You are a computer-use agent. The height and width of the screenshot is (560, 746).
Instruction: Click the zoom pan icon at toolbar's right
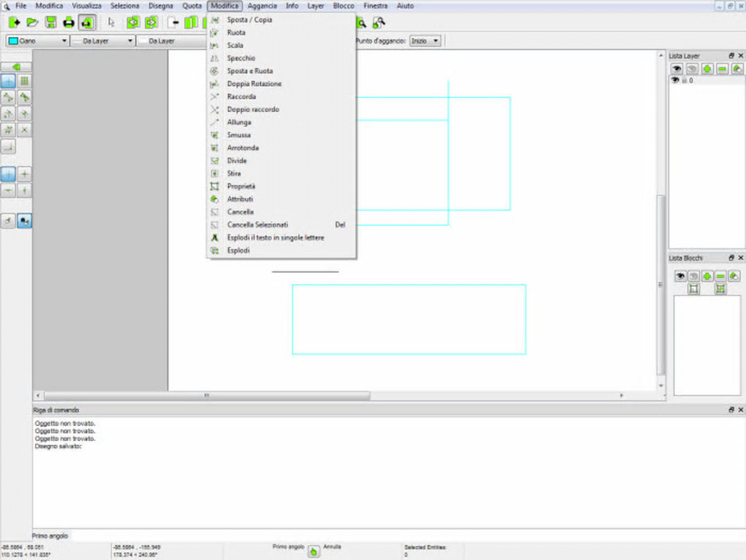click(379, 23)
